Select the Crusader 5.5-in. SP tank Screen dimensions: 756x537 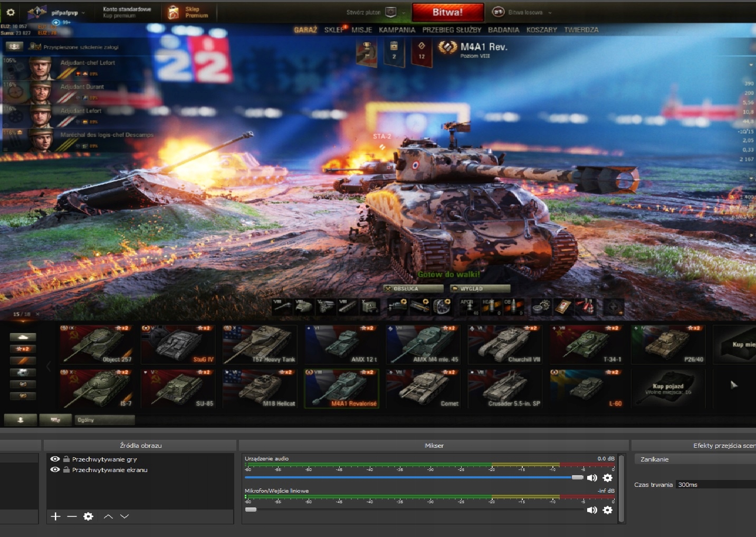click(505, 389)
